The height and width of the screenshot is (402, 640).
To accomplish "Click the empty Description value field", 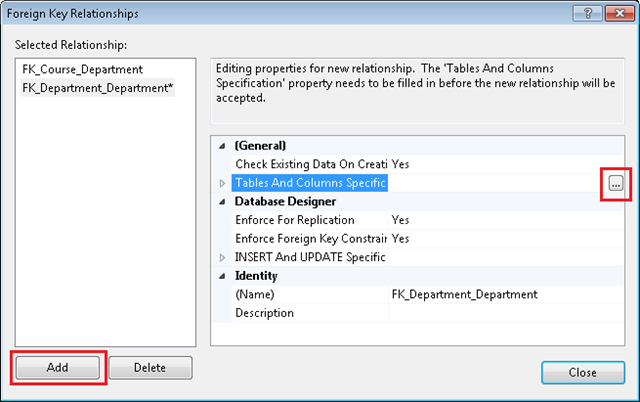I will (x=500, y=313).
